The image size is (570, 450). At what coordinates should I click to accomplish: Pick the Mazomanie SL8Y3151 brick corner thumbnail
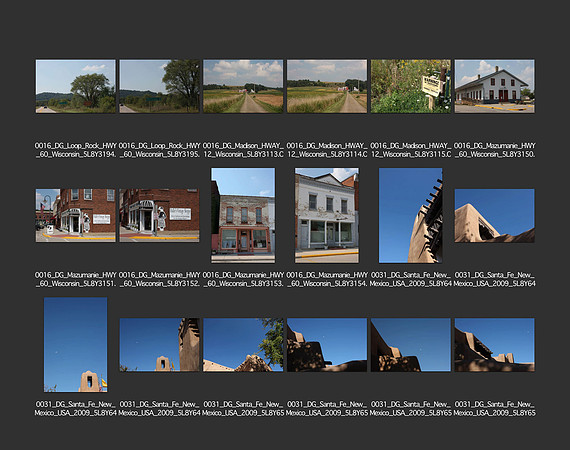click(76, 215)
